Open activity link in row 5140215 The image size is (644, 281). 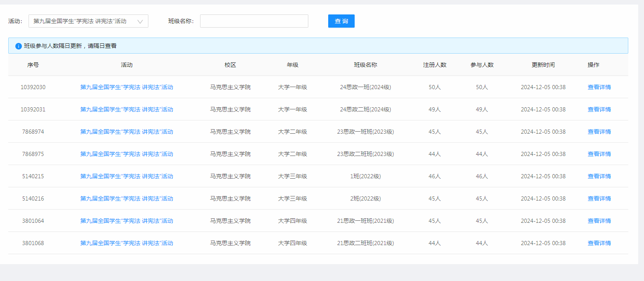[x=126, y=176]
